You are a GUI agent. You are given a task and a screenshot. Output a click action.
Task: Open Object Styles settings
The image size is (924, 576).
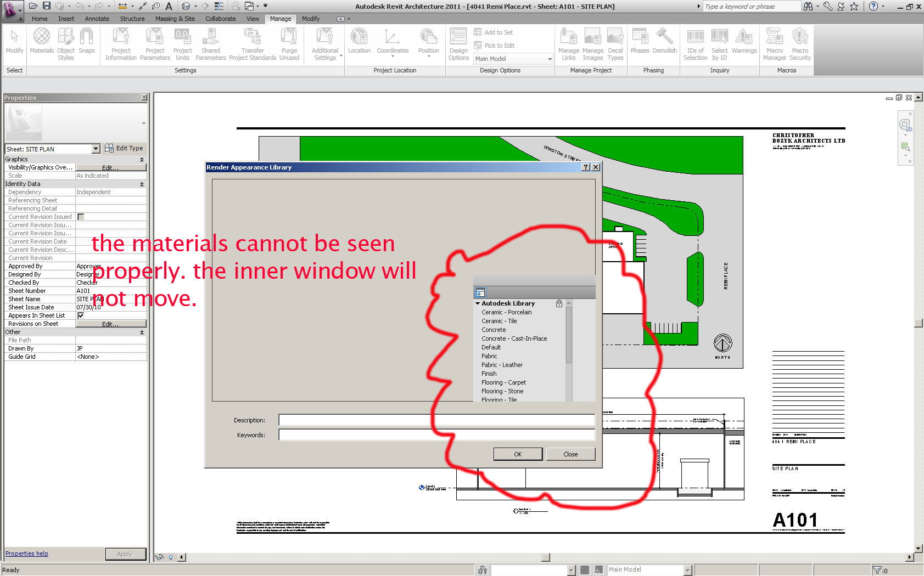[x=66, y=44]
